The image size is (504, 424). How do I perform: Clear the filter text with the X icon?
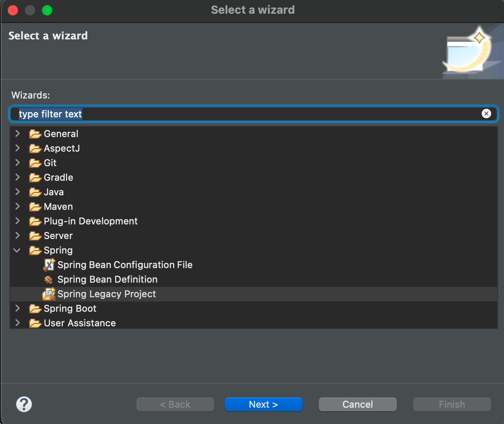tap(486, 113)
